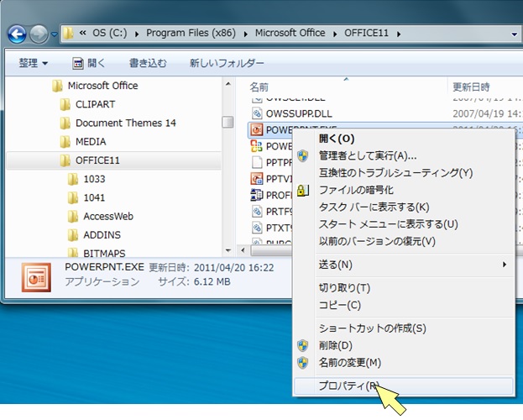Click the Forward navigation arrow button
523x420 pixels.
point(39,34)
